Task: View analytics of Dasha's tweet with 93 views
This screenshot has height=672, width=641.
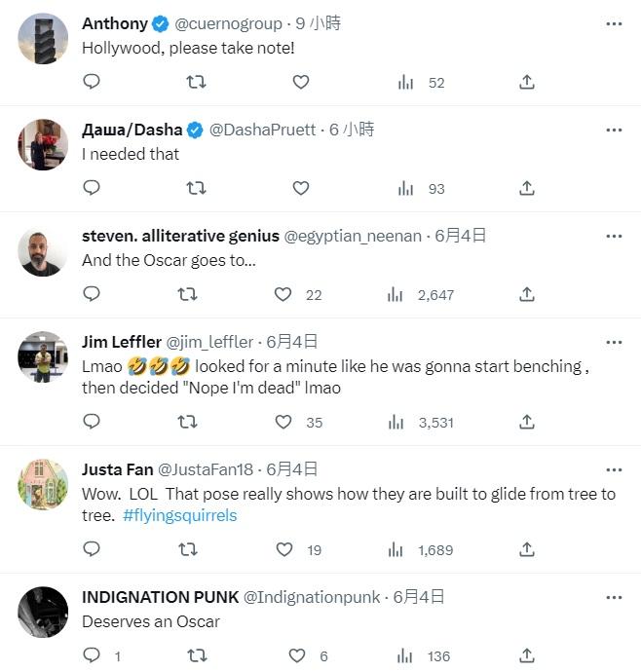Action: [x=406, y=188]
